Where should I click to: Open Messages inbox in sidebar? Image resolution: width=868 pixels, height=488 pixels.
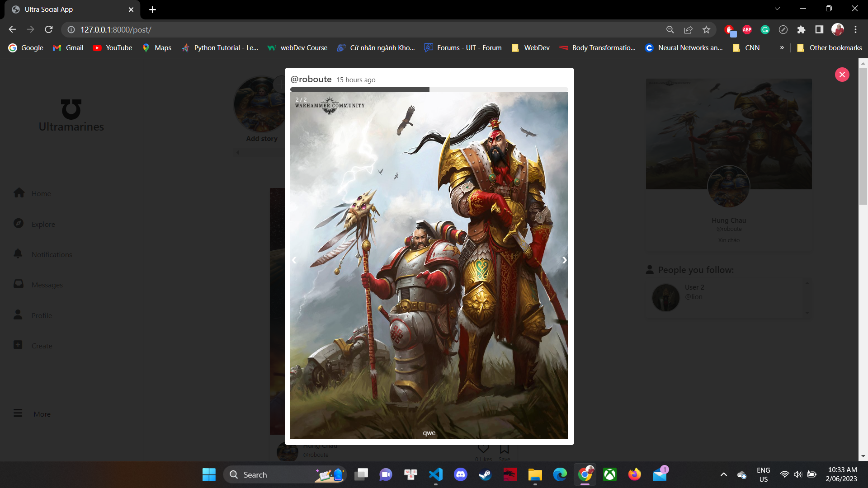click(19, 284)
